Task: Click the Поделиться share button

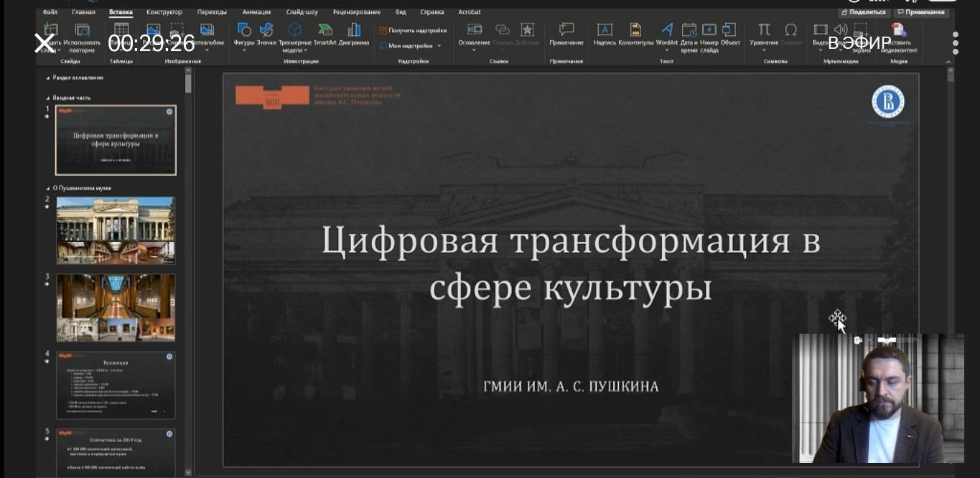Action: click(x=864, y=12)
